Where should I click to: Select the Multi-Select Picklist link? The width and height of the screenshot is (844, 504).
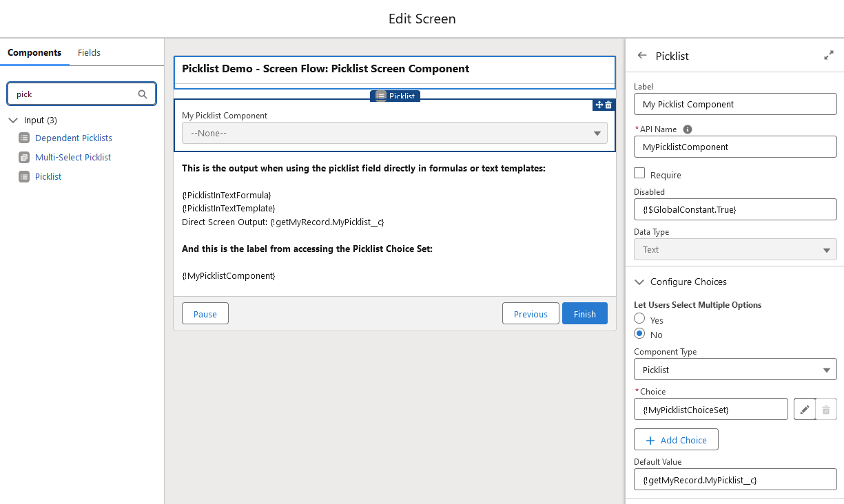tap(73, 158)
